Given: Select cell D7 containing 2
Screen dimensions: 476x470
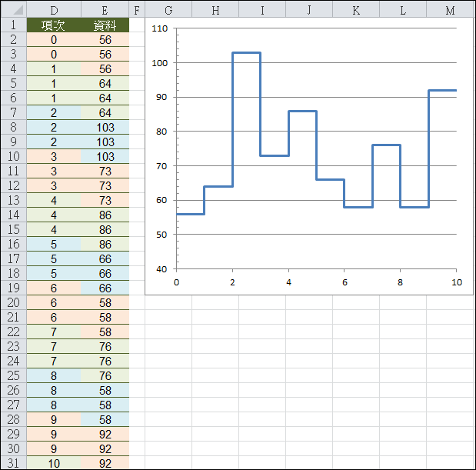Looking at the screenshot, I should (x=54, y=112).
